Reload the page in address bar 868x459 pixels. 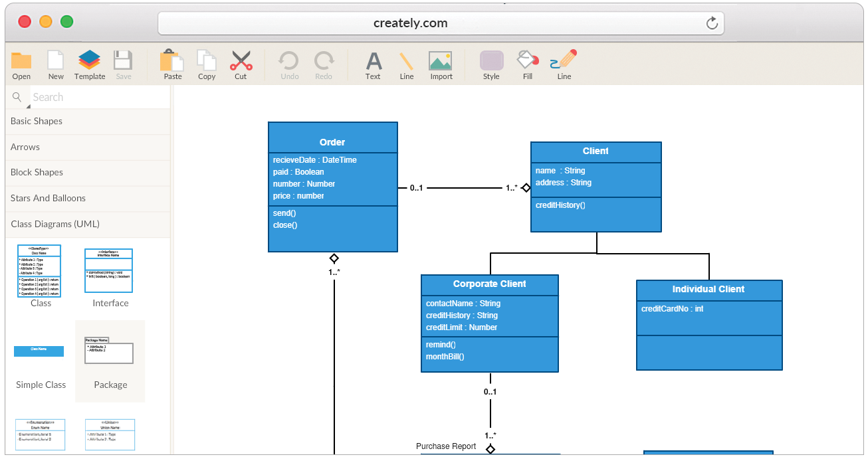712,24
